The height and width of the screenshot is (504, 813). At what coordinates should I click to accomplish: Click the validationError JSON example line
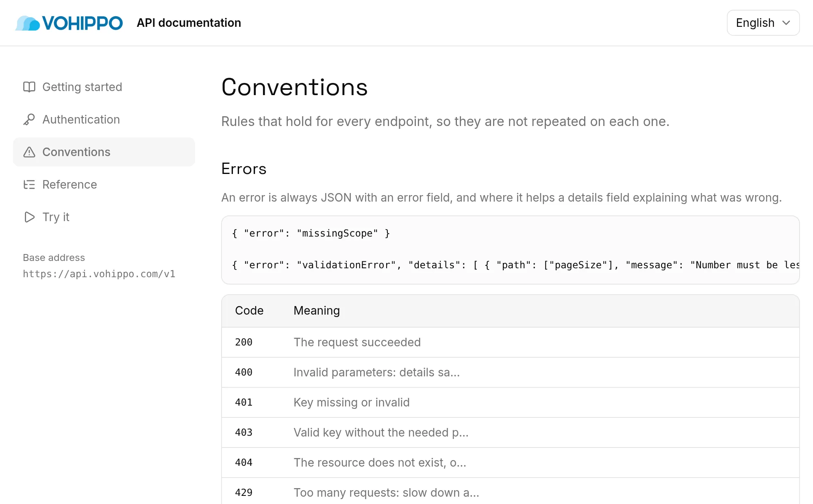[515, 265]
